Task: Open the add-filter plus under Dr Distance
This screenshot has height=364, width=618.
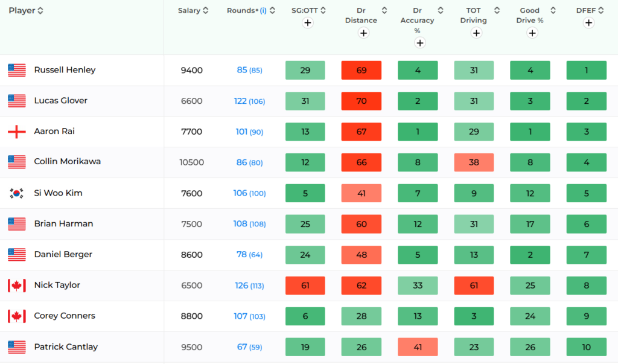Action: click(x=364, y=33)
